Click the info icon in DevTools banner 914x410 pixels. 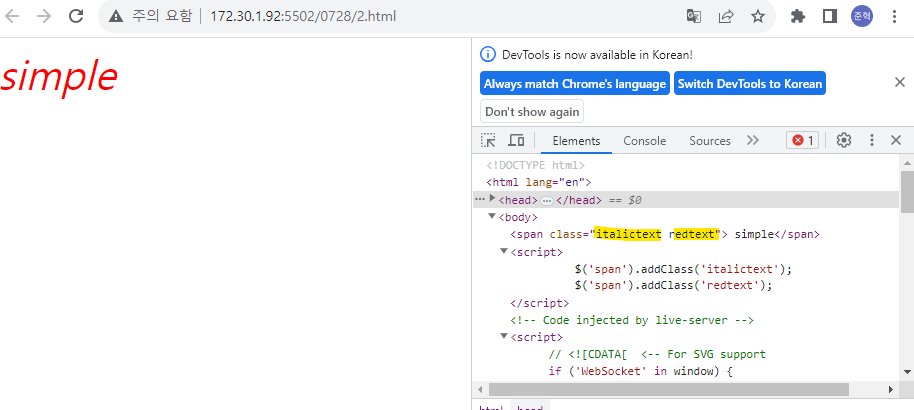click(487, 54)
